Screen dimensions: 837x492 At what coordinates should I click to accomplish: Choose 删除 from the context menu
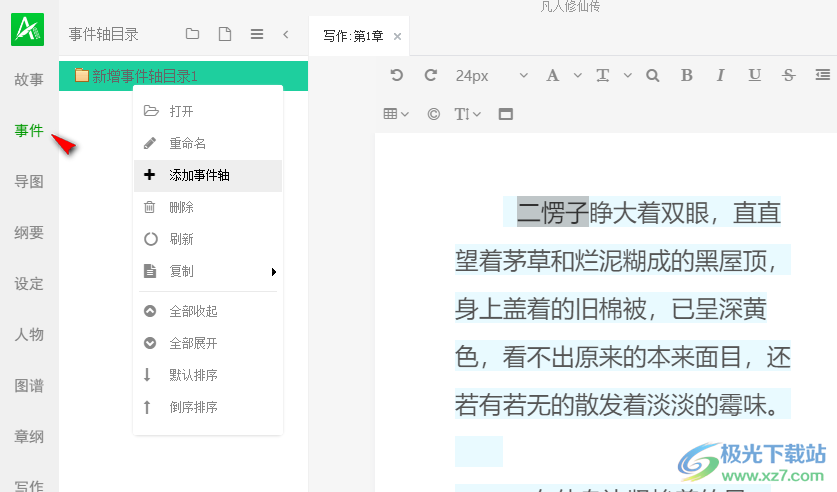(208, 207)
